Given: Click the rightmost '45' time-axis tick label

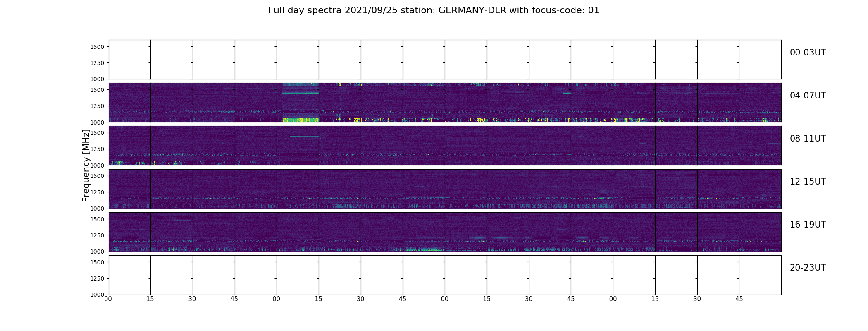Looking at the screenshot, I should [739, 299].
